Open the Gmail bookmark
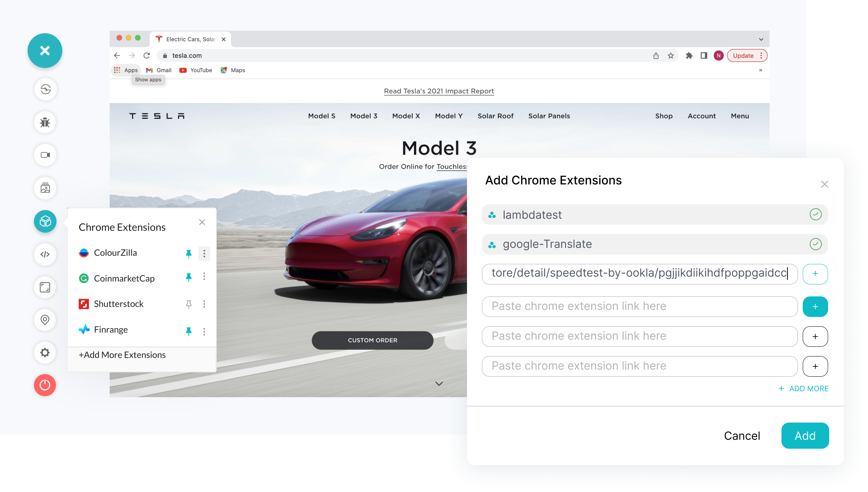The height and width of the screenshot is (492, 868). pyautogui.click(x=159, y=70)
